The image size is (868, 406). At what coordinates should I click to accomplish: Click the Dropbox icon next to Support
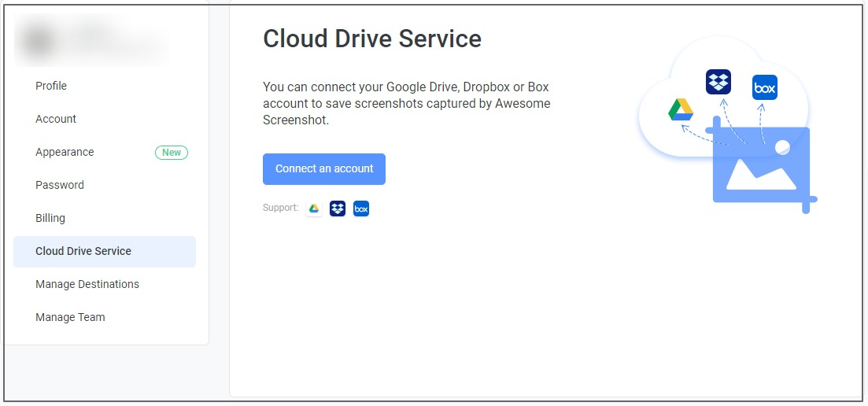click(x=338, y=209)
